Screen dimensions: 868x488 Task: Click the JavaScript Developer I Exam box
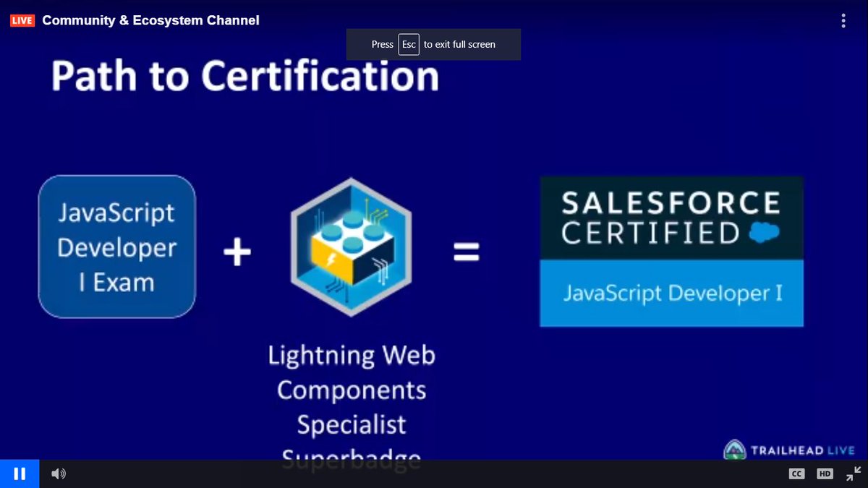pos(117,247)
